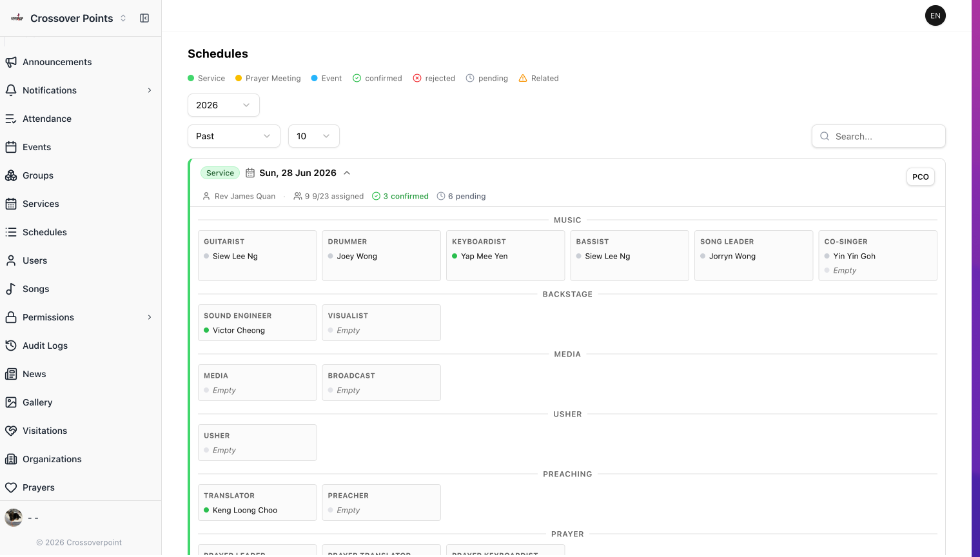Click the yellow Prayer Meeting legend dot
The height and width of the screenshot is (557, 980).
coord(239,78)
